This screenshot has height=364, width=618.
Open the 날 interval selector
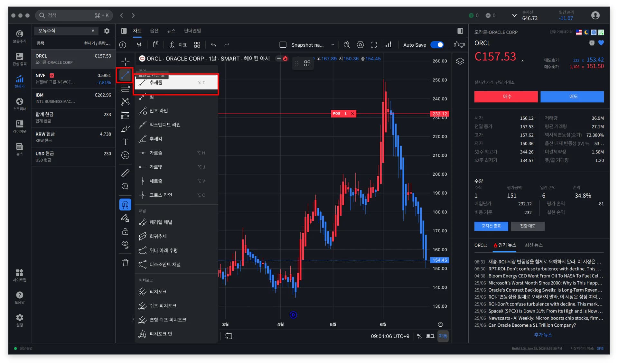click(x=139, y=45)
